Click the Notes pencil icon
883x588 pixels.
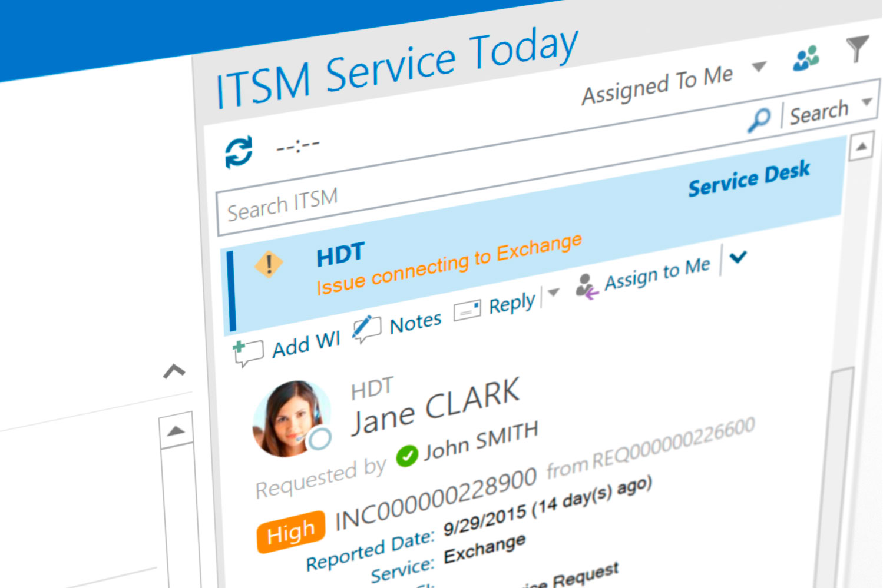(366, 328)
